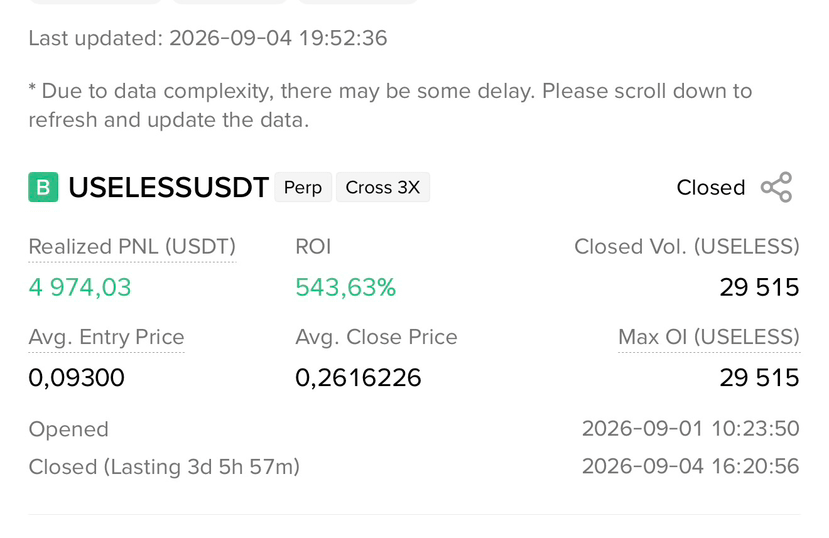Tap the Realized PNL (USDT) label

(132, 247)
